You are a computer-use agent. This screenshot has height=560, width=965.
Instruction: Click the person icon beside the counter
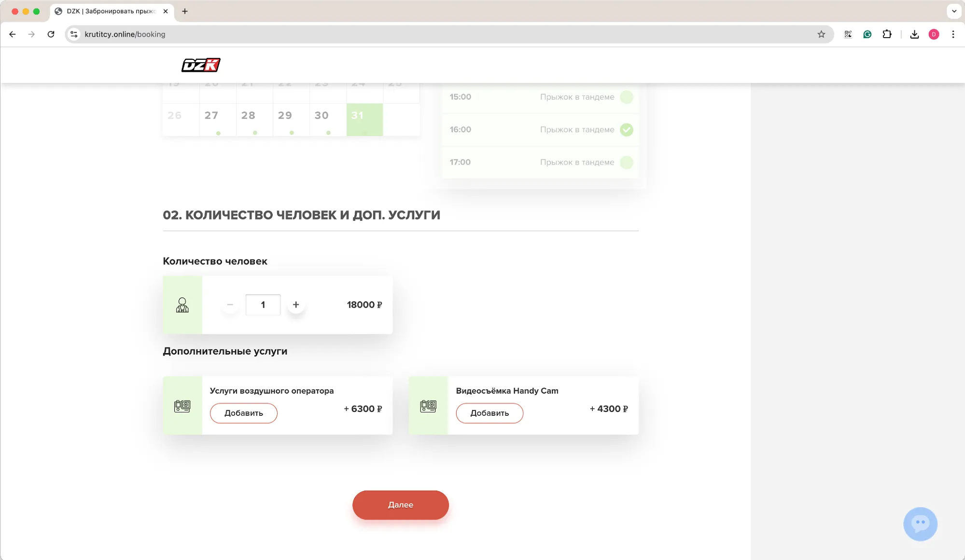182,305
